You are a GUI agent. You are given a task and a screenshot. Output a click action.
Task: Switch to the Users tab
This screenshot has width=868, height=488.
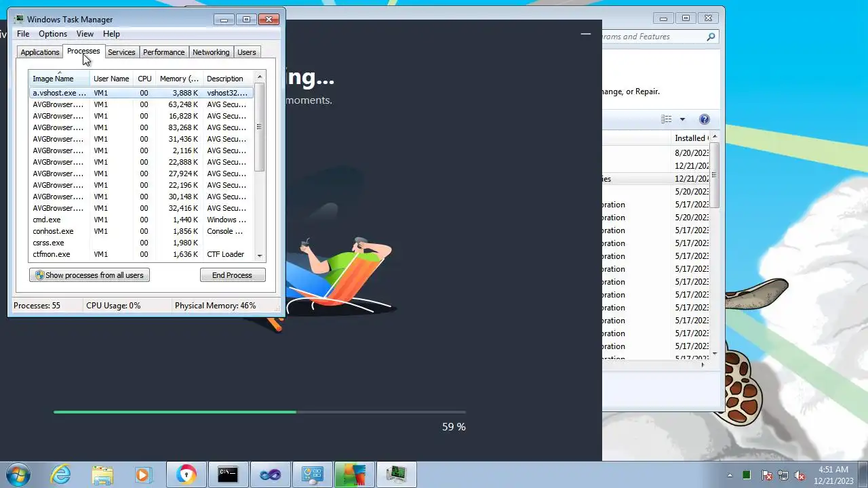coord(247,52)
